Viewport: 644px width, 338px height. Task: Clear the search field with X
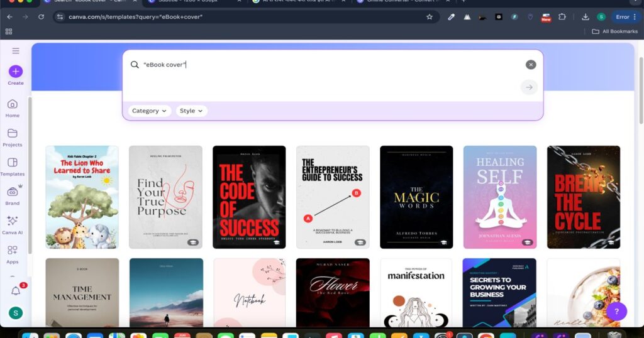(x=531, y=65)
